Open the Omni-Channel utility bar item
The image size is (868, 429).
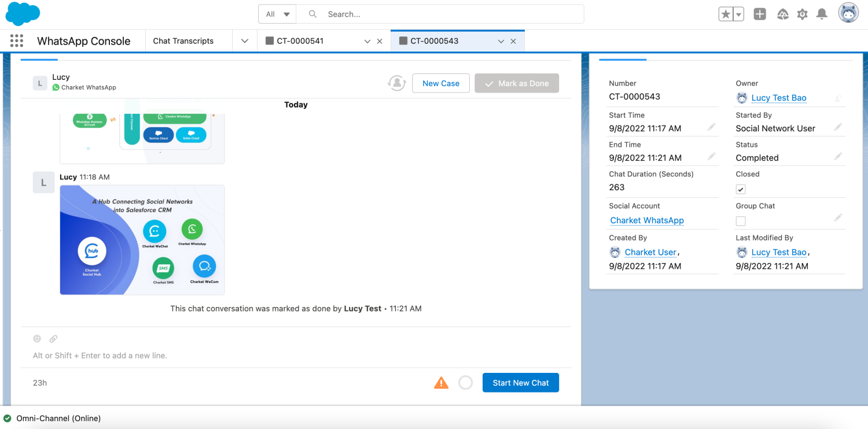coord(52,418)
